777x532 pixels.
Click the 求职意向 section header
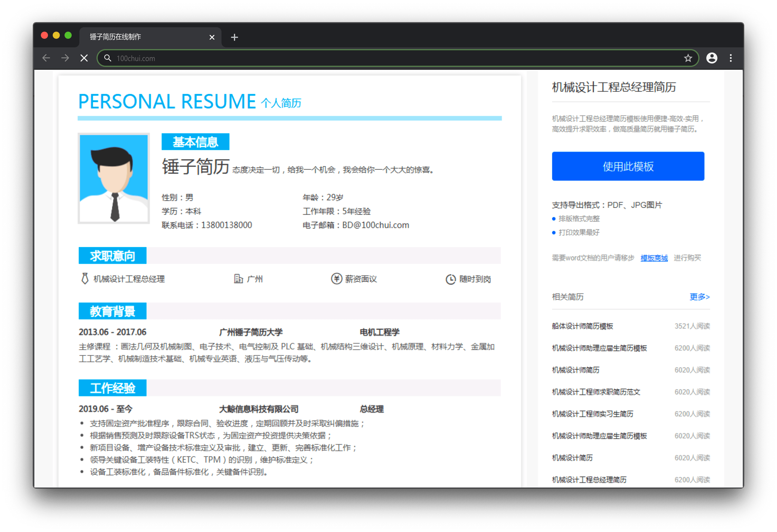(112, 256)
